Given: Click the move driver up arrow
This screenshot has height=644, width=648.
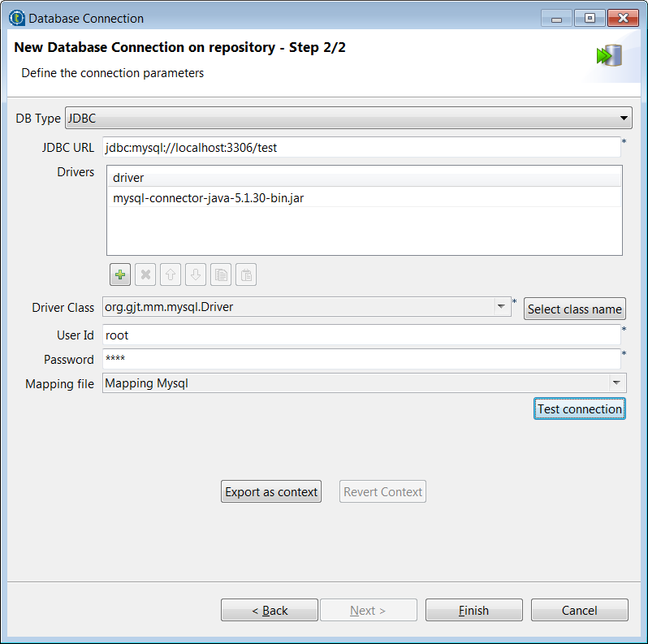Looking at the screenshot, I should point(171,275).
